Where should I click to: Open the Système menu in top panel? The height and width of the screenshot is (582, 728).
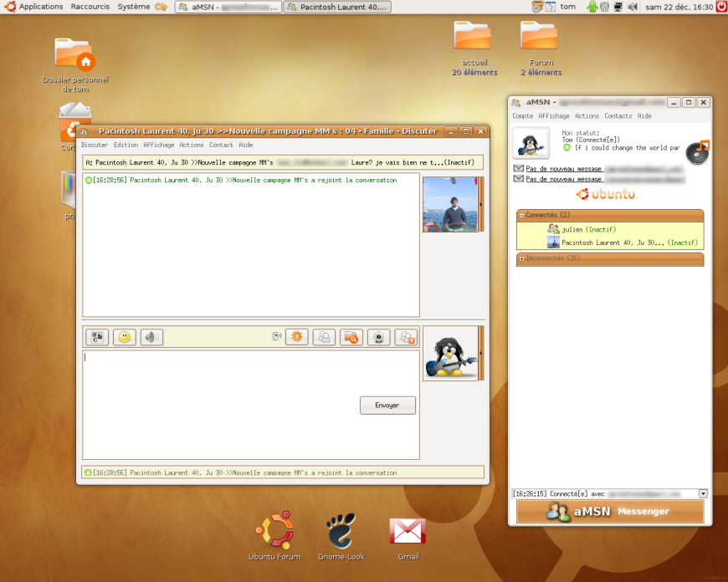[134, 7]
